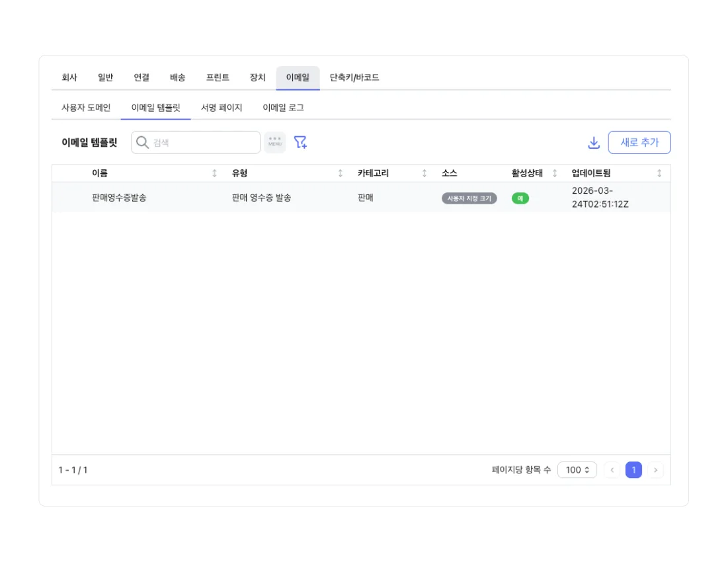Viewport: 728px width, 564px height.
Task: Open the items-per-page dropdown showing 100
Action: [577, 469]
